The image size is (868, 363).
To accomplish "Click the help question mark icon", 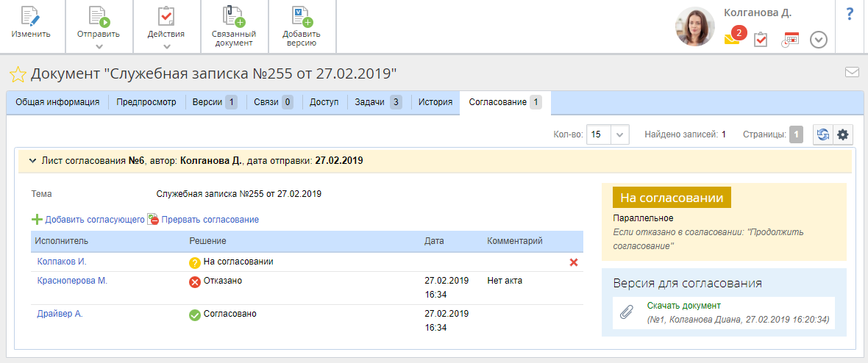I will pos(850,14).
